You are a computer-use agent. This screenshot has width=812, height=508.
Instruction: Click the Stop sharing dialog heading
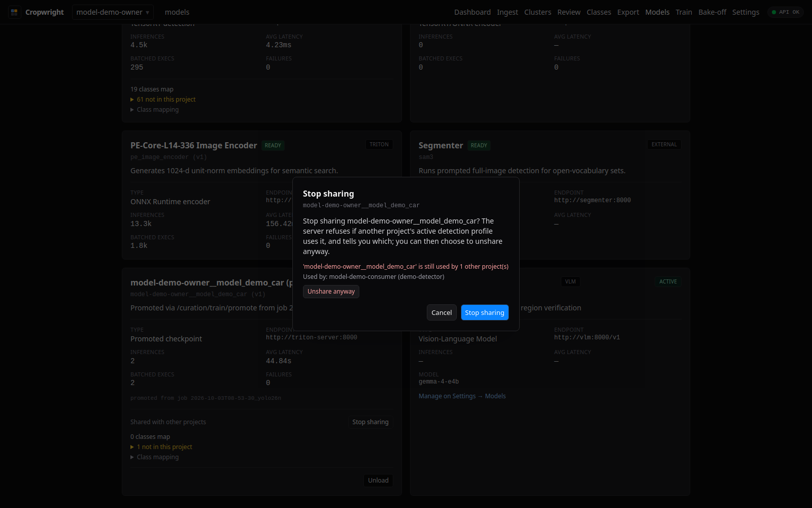pyautogui.click(x=328, y=194)
